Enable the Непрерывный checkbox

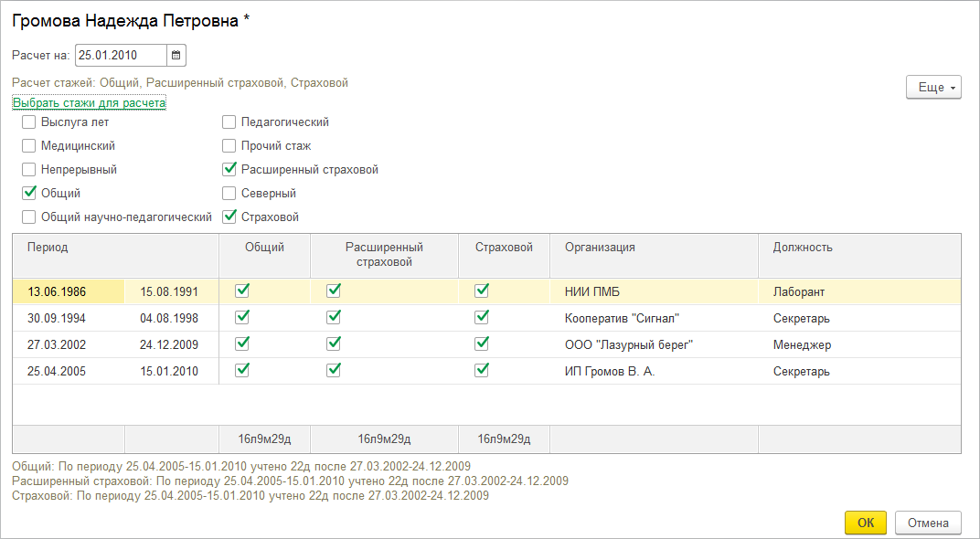point(29,170)
